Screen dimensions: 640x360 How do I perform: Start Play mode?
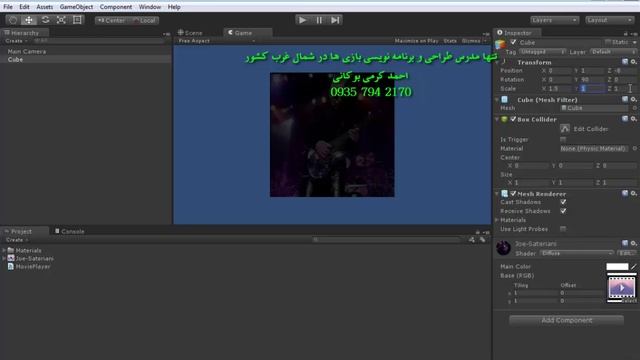(302, 20)
